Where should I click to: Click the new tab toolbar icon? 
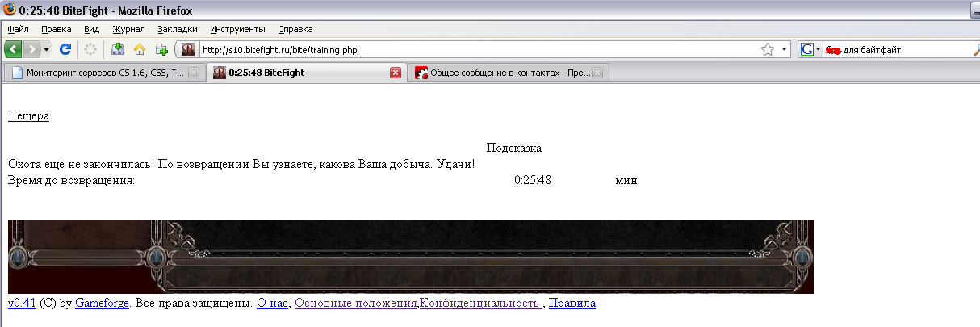(161, 49)
